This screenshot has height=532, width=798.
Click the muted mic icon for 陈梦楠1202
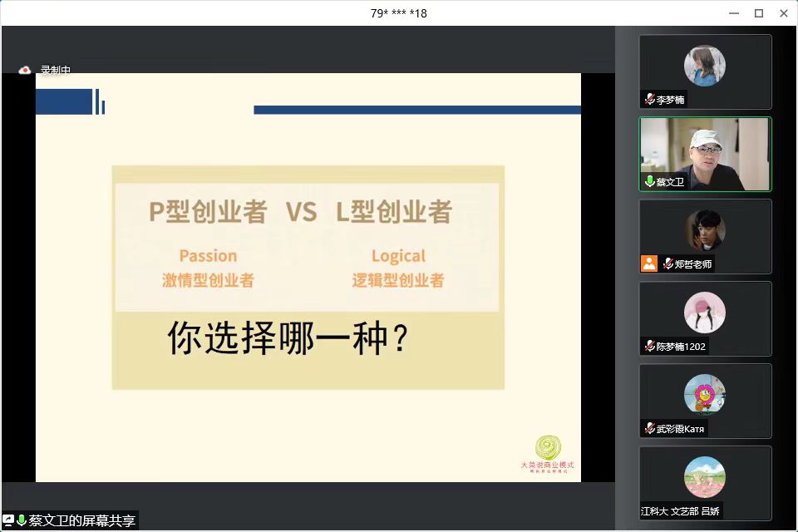pos(649,346)
